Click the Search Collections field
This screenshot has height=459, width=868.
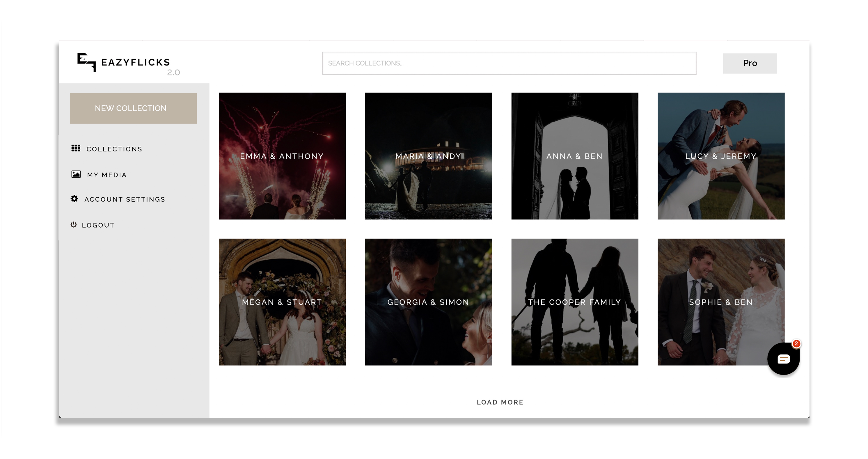coord(509,63)
